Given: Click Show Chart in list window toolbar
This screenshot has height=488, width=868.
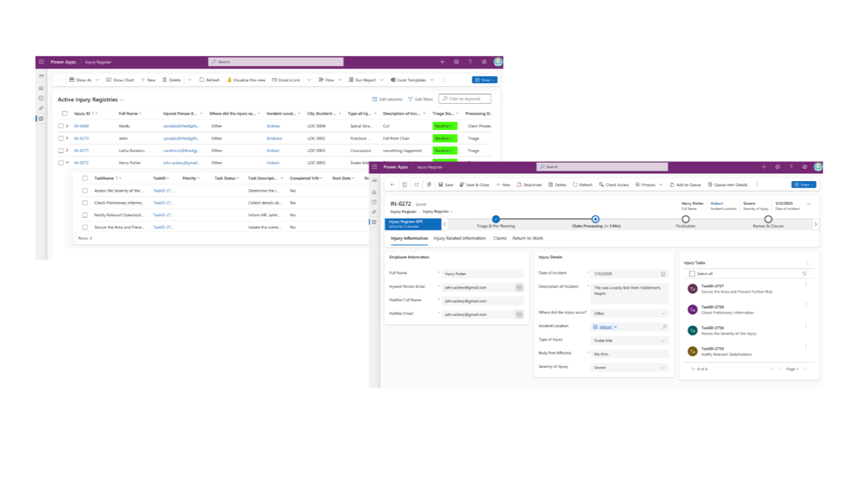Looking at the screenshot, I should (x=120, y=80).
